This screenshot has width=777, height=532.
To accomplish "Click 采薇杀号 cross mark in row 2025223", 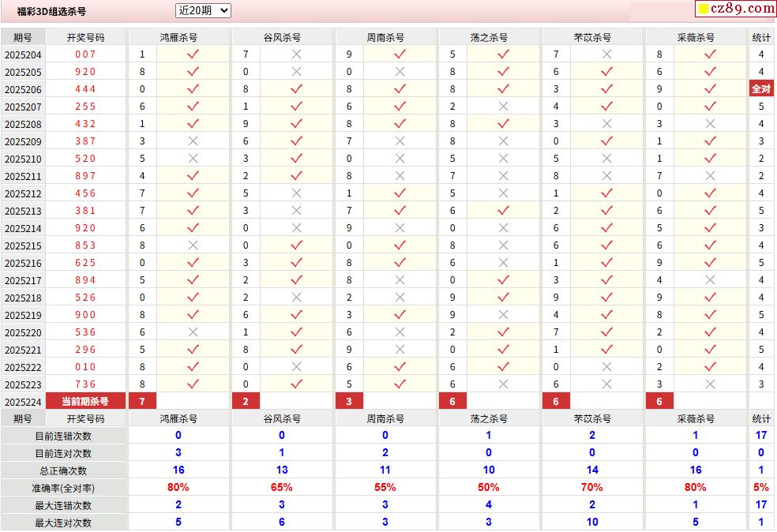I will (710, 384).
